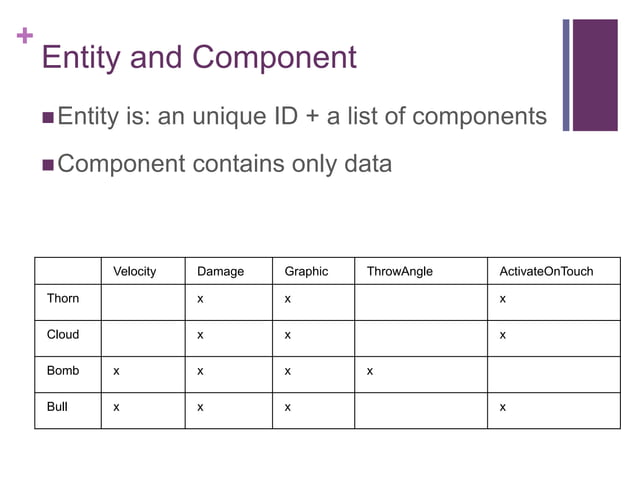Click the x in Bull's Velocity cell
The height and width of the screenshot is (478, 638).
pos(116,408)
